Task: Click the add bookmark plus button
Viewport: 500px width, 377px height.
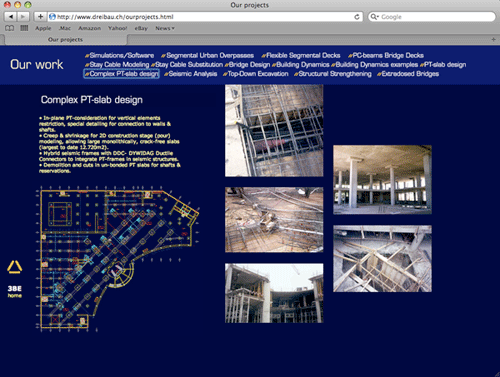Action: 40,16
